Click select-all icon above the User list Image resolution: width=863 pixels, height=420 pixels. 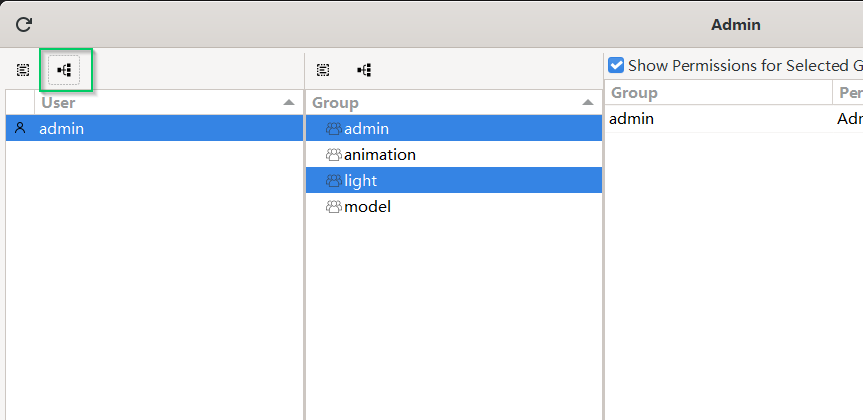(x=23, y=70)
